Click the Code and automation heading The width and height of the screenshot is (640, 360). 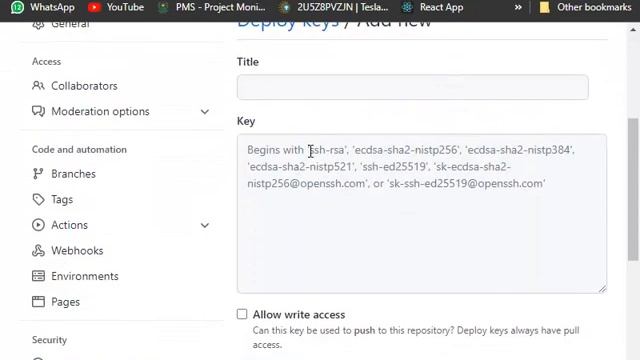[79, 149]
